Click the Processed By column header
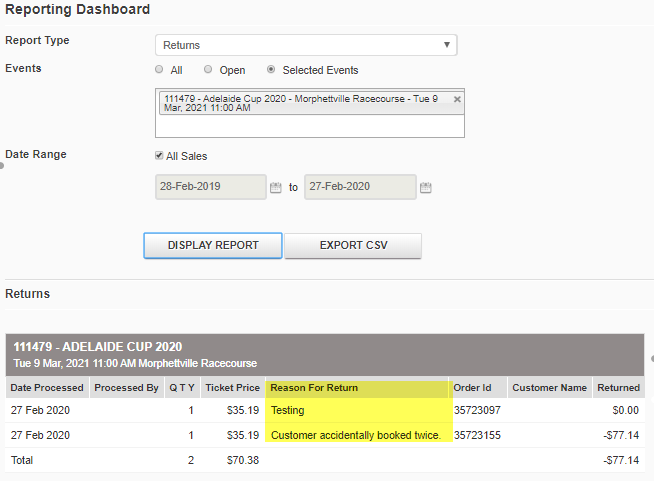Image resolution: width=654 pixels, height=481 pixels. click(x=126, y=388)
